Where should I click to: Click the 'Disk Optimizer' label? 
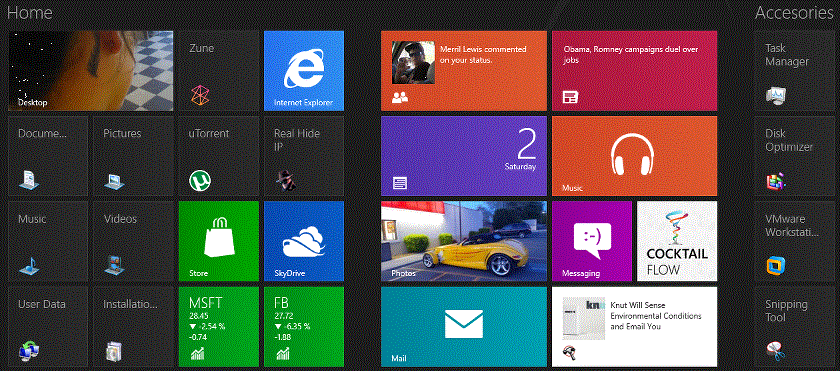789,140
